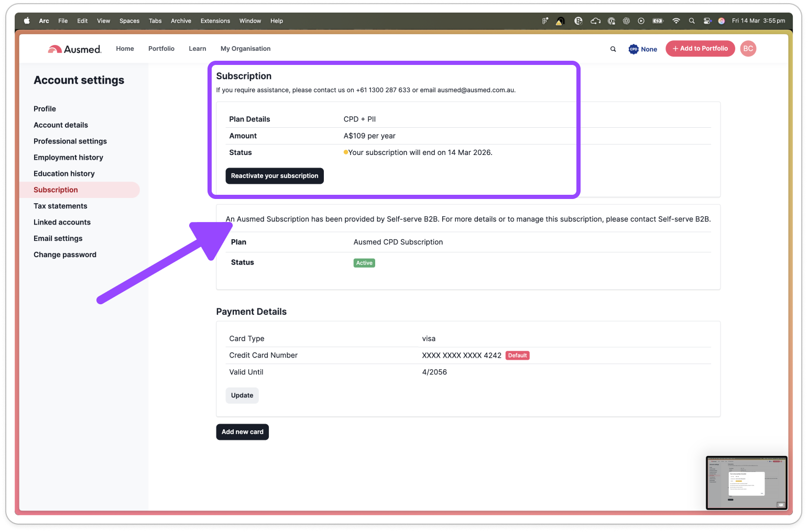Open the Archive menu
Viewport: 808px width, 532px height.
181,21
